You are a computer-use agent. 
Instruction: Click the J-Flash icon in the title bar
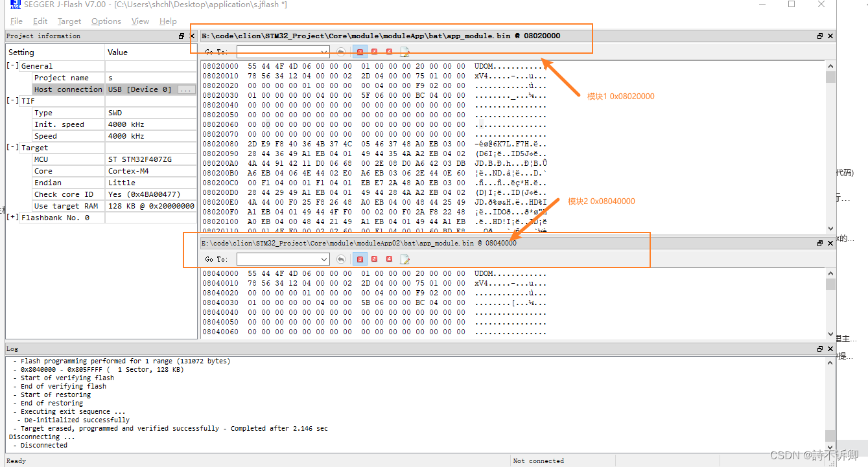click(x=16, y=5)
